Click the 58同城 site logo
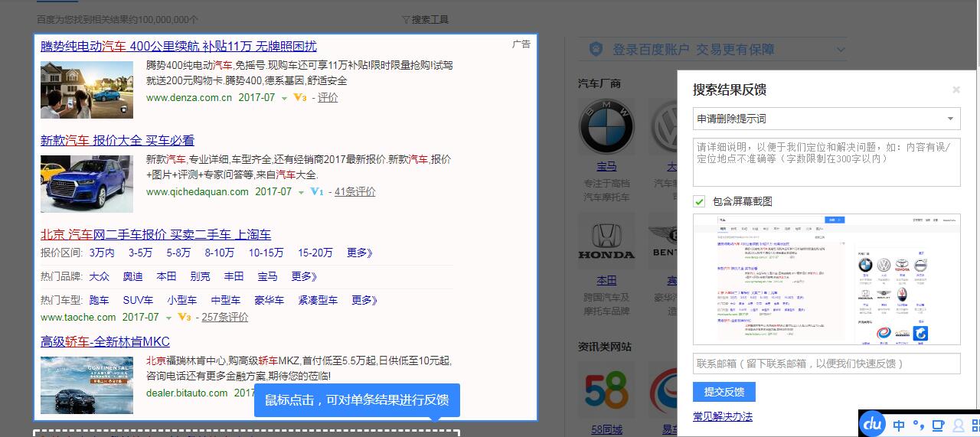980x437 pixels. pyautogui.click(x=606, y=390)
